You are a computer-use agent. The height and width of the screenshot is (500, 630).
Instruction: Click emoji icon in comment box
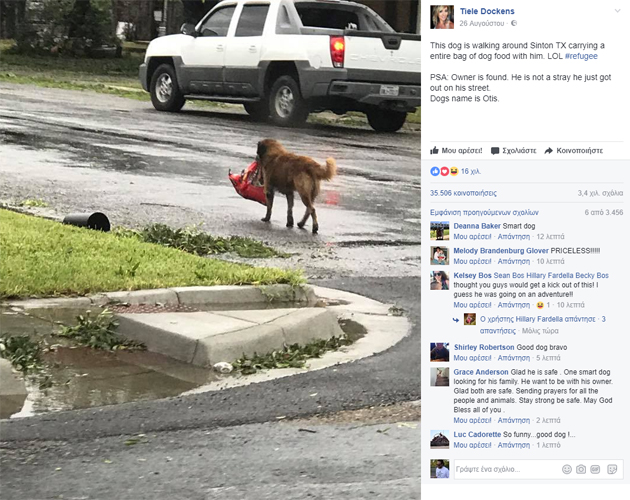tap(567, 469)
